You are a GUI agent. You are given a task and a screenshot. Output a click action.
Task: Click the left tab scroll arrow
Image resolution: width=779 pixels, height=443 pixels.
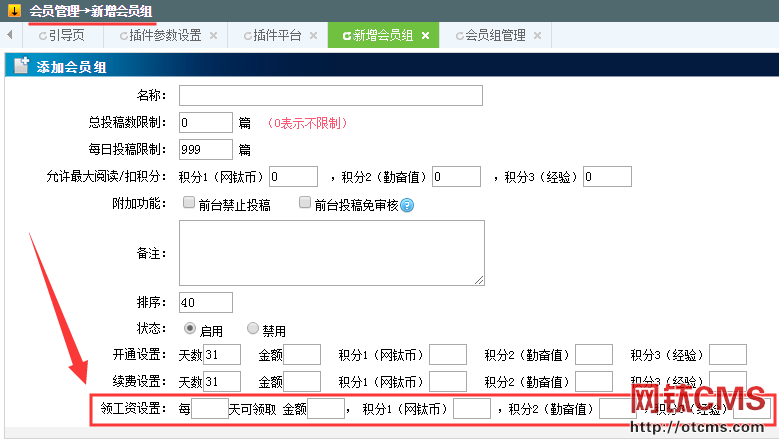coord(9,35)
